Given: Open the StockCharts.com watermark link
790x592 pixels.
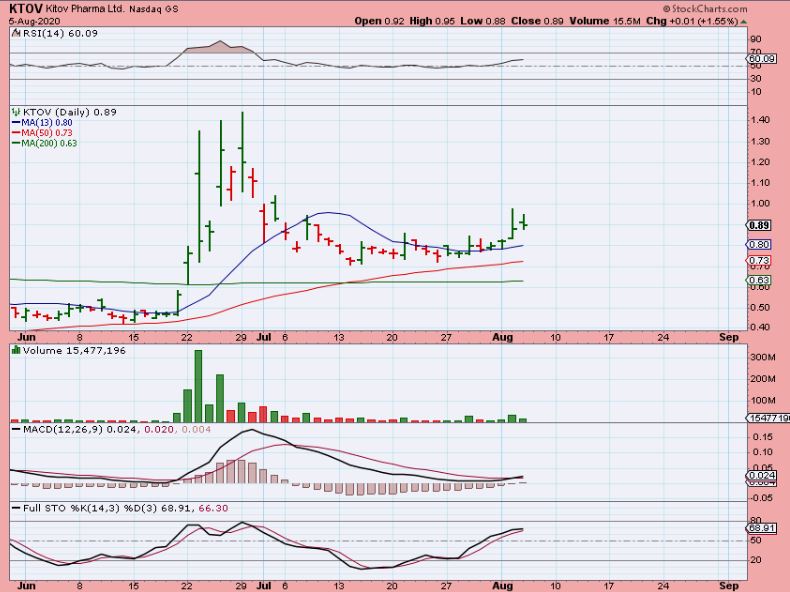Looking at the screenshot, I should pyautogui.click(x=705, y=9).
